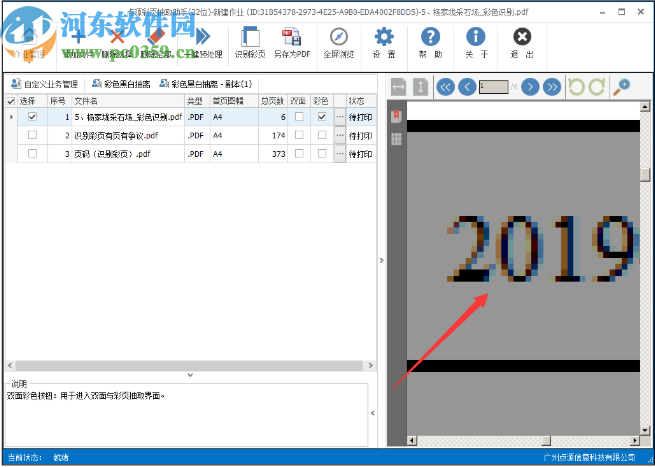Click the 删除选择 red X icon
This screenshot has width=655, height=467.
[x=117, y=37]
